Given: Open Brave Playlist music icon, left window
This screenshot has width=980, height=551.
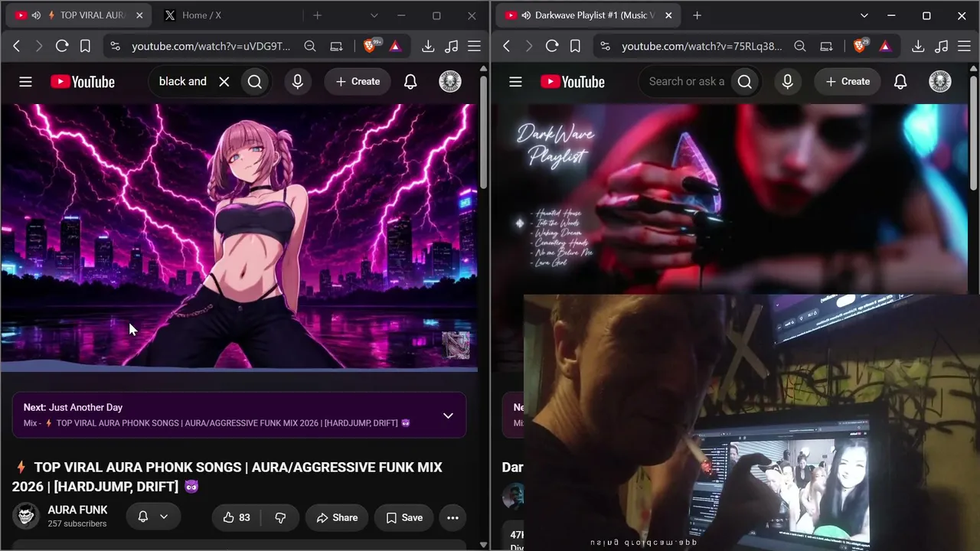Looking at the screenshot, I should (452, 46).
